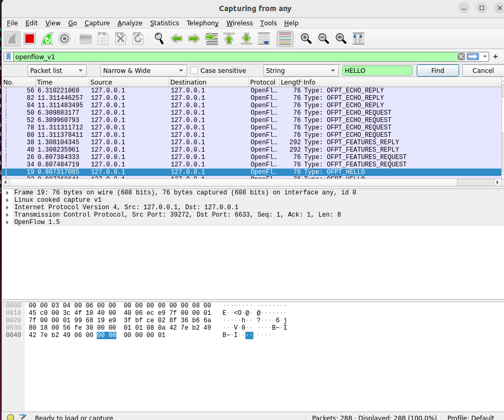Screen dimensions: 504x420
Task: Open a capture file folder icon
Action: tap(86, 39)
